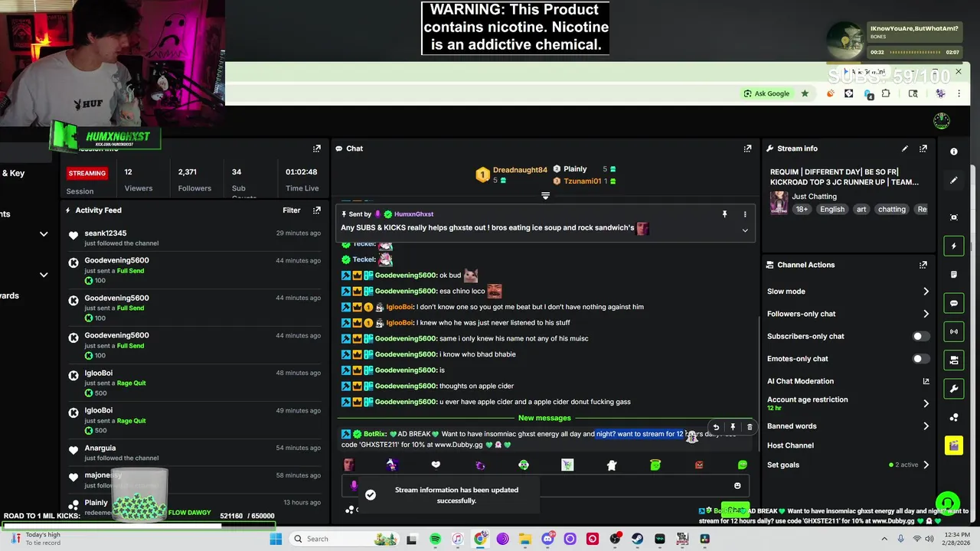Collapse the chat leaderboard handle
Image resolution: width=980 pixels, height=551 pixels.
[545, 196]
